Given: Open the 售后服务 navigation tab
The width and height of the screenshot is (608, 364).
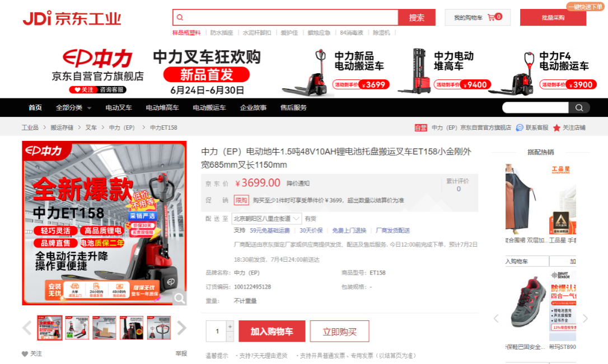Looking at the screenshot, I should click(x=293, y=108).
